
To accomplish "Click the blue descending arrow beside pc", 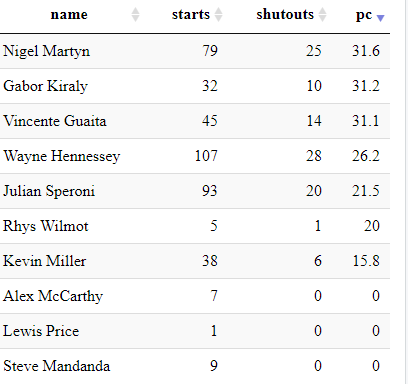I will 380,18.
